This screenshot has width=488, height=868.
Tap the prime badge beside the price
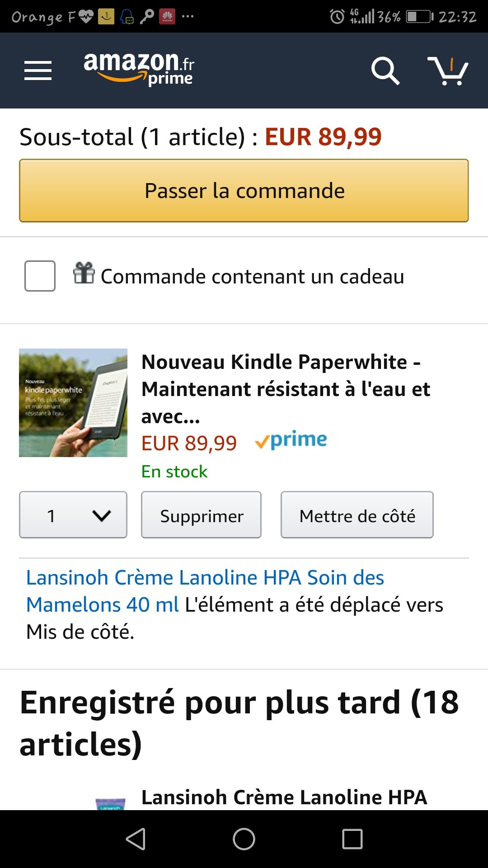pyautogui.click(x=291, y=440)
